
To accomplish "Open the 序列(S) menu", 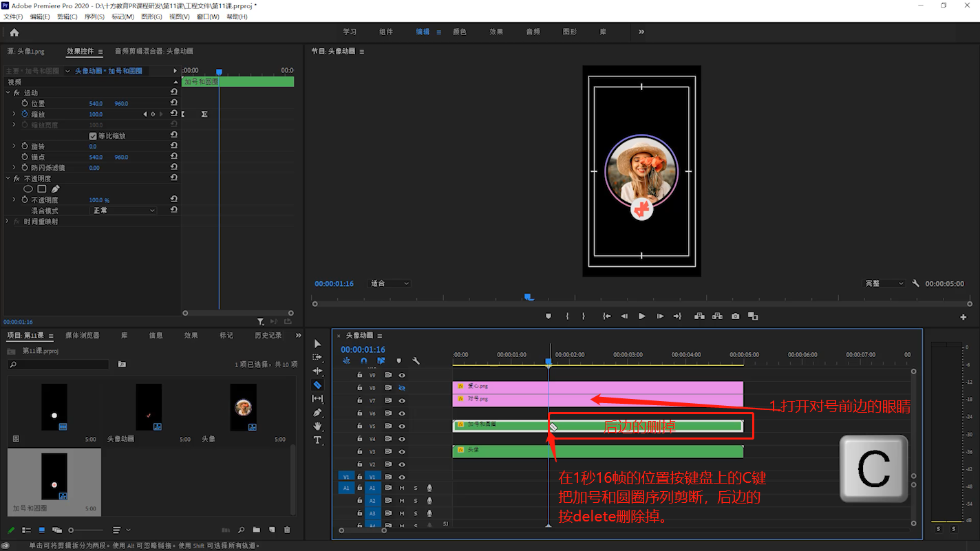I will [x=94, y=17].
